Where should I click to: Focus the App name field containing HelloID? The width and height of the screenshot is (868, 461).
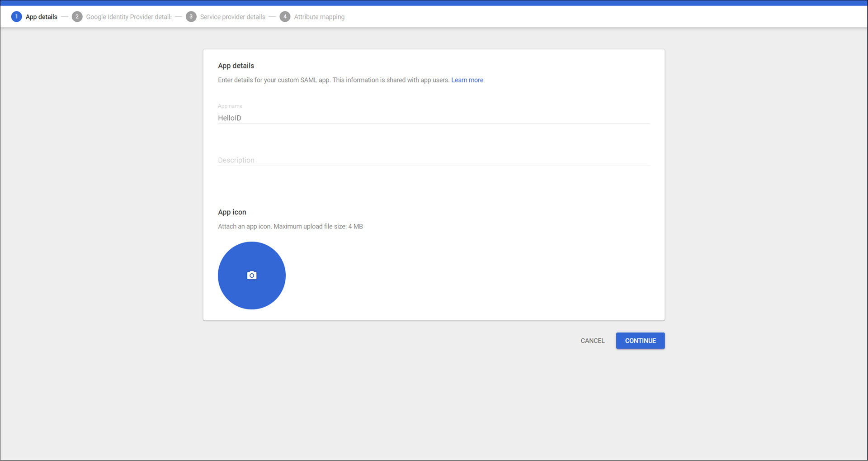click(434, 118)
